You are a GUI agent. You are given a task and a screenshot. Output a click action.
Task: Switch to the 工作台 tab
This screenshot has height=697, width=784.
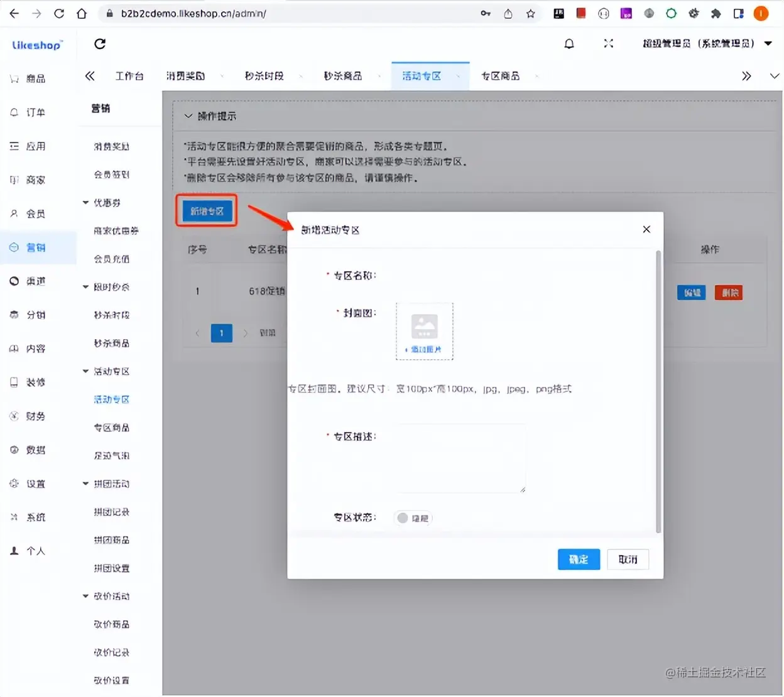tap(129, 76)
